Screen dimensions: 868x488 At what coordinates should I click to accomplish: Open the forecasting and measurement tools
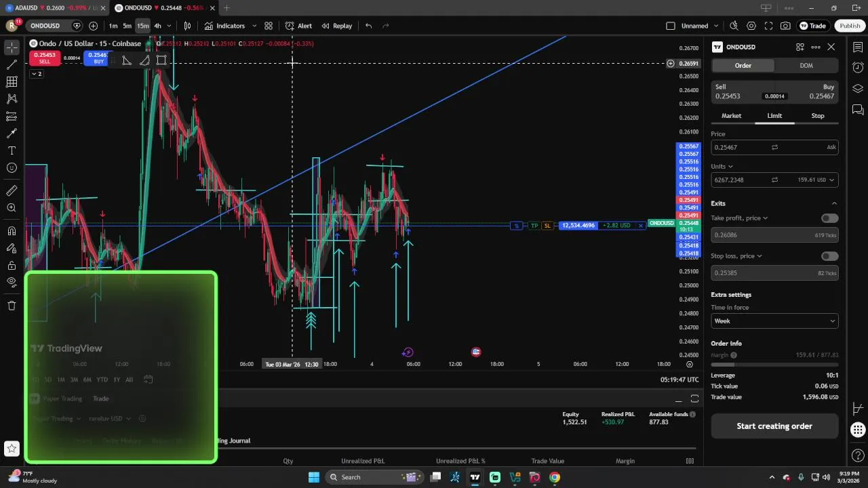12,116
